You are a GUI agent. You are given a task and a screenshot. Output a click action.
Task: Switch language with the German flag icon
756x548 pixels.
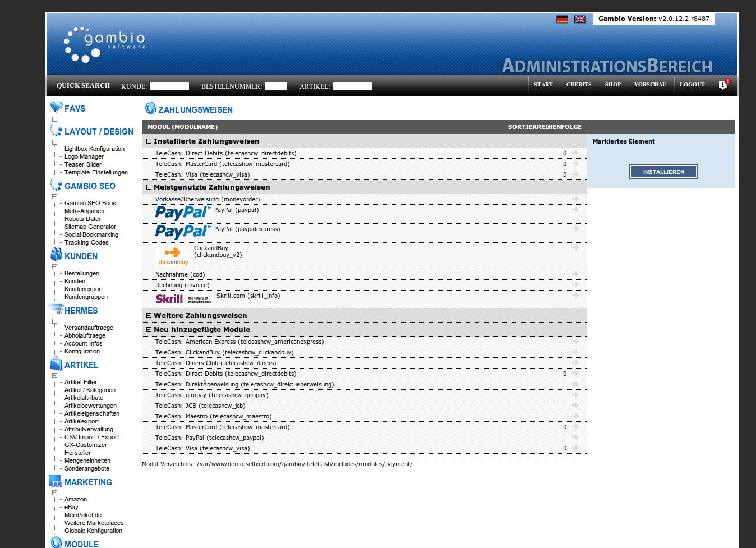click(562, 19)
